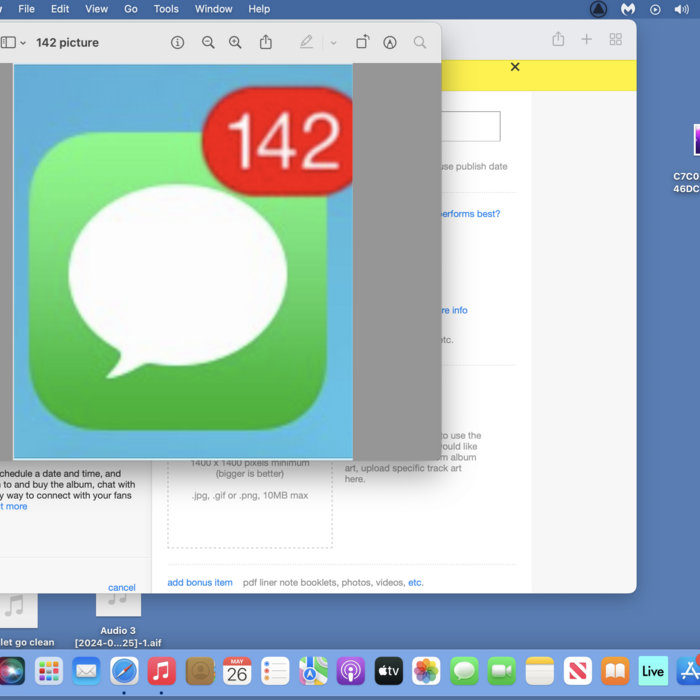Toggle the Preview sidebar view
Screen dimensions: 700x700
click(8, 42)
